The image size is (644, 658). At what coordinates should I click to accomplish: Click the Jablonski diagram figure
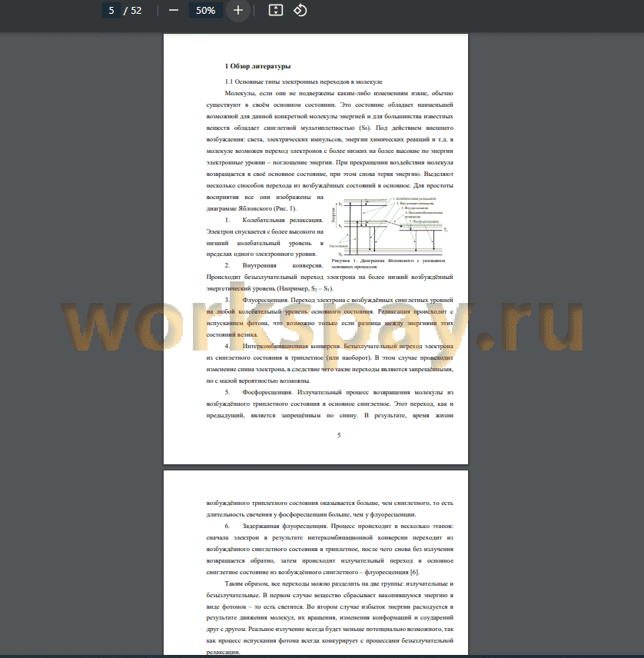pyautogui.click(x=388, y=227)
